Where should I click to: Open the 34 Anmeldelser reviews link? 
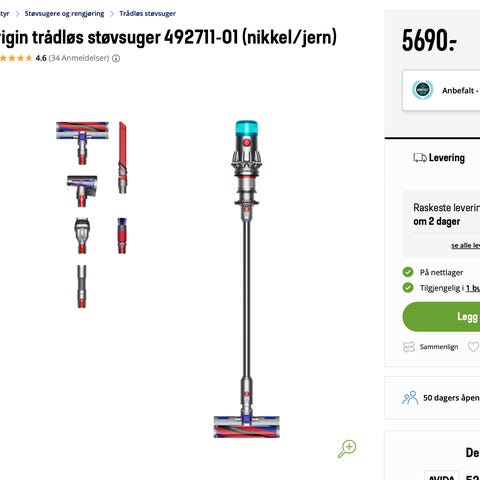pos(79,58)
